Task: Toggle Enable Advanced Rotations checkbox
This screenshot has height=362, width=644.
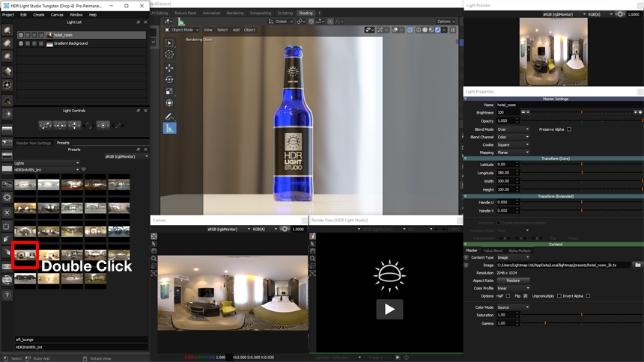Action: 499,223
